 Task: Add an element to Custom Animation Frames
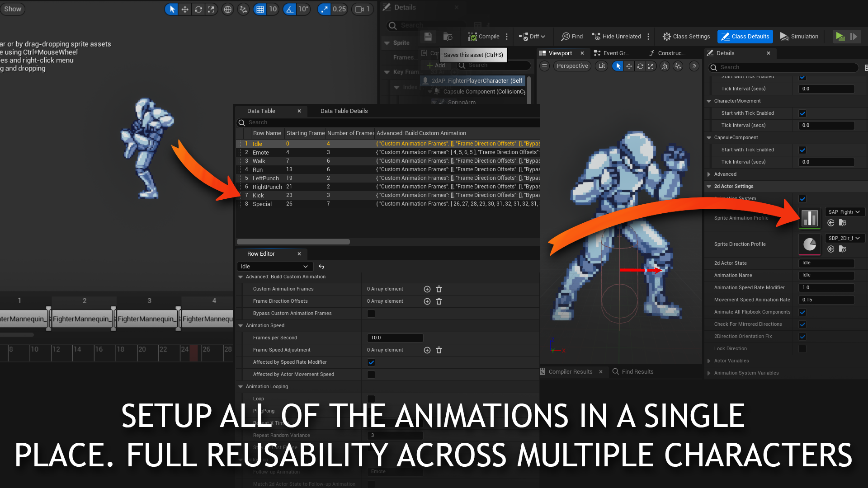tap(427, 289)
